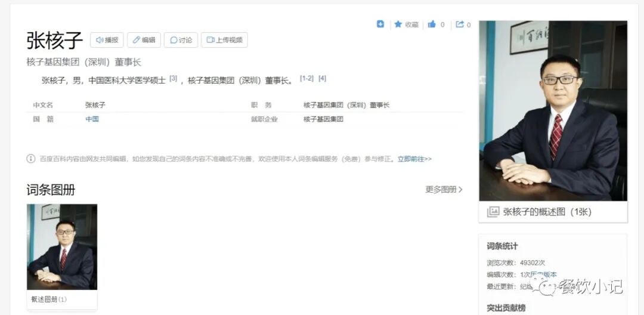Click the 词条图册 heading

coord(51,190)
